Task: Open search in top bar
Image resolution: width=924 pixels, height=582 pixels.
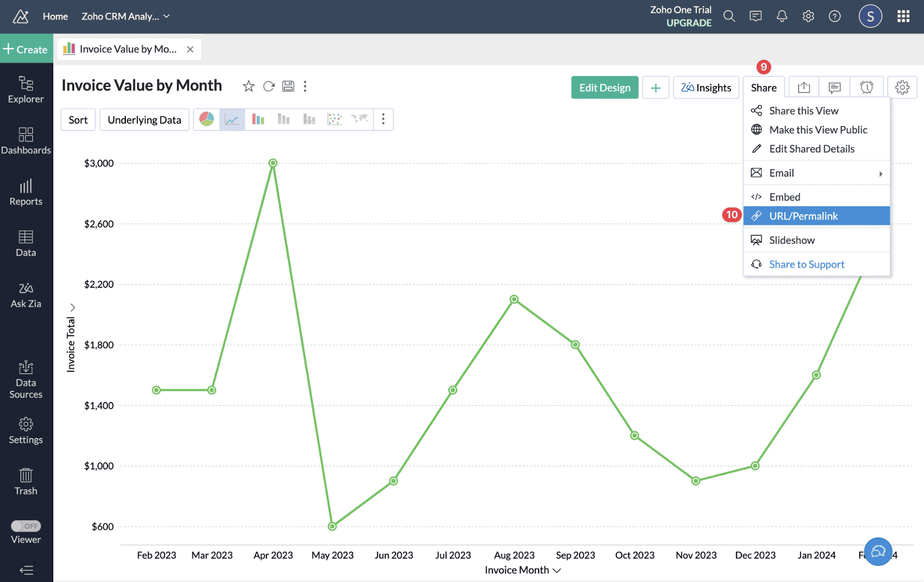Action: pyautogui.click(x=729, y=16)
